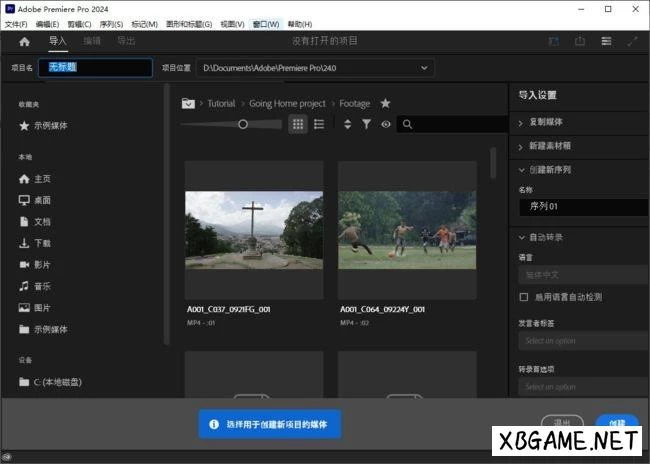This screenshot has width=650, height=464.
Task: Add Footage folder to favorites star
Action: coord(386,103)
